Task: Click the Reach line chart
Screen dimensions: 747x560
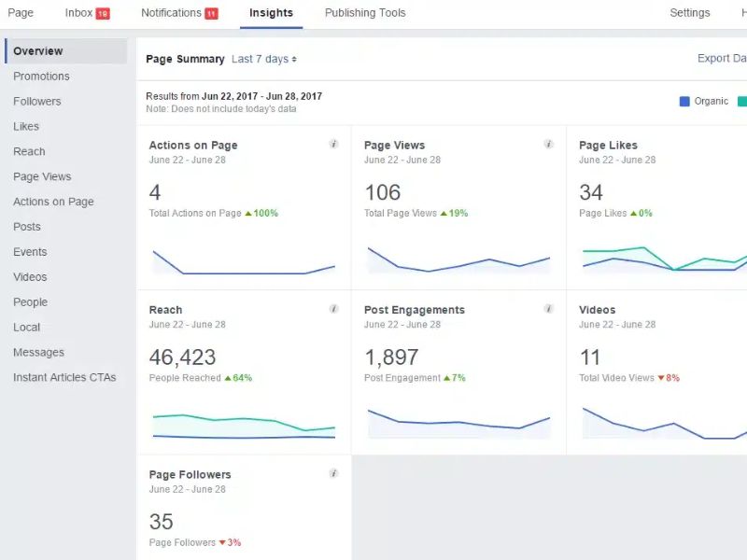Action: click(244, 427)
